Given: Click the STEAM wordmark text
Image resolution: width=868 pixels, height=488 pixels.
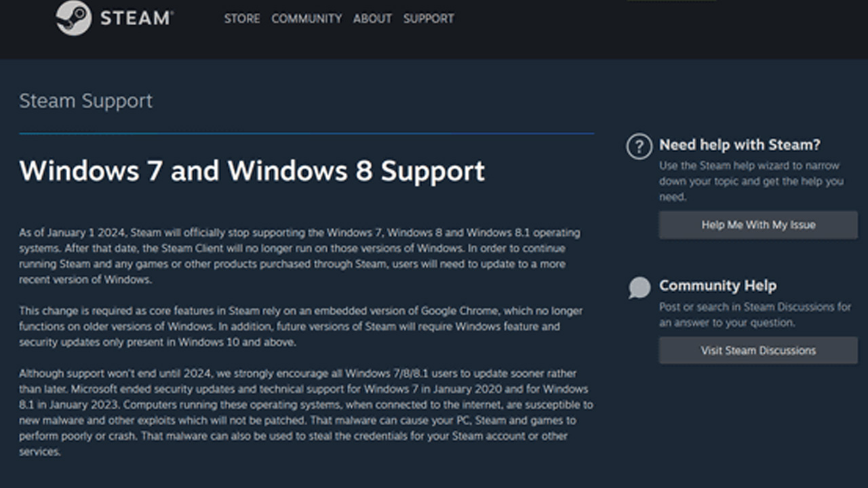Looking at the screenshot, I should (137, 18).
